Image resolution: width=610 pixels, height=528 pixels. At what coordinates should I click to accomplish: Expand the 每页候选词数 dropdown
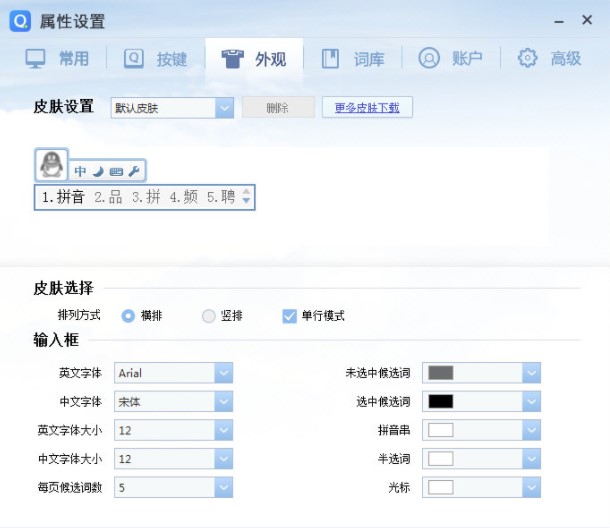[174, 487]
